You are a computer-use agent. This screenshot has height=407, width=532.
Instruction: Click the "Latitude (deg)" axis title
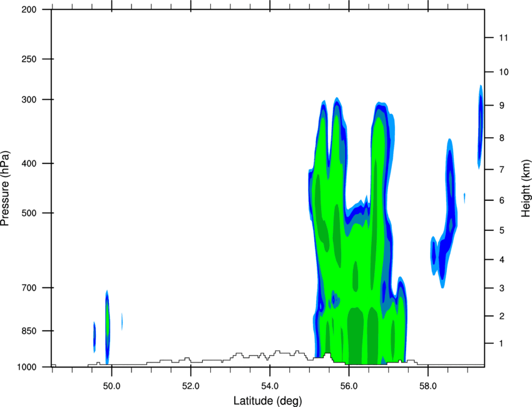(x=267, y=401)
